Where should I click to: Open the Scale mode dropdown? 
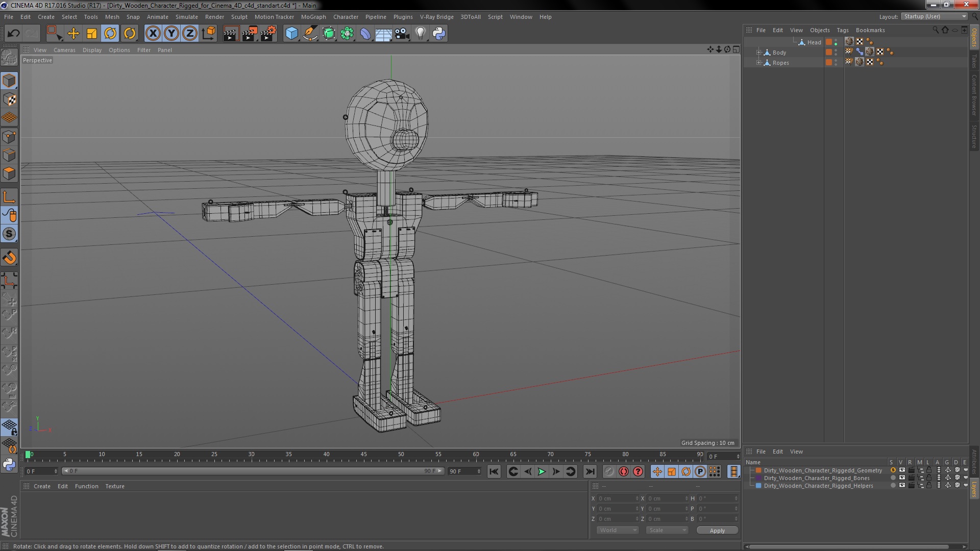[x=667, y=531]
